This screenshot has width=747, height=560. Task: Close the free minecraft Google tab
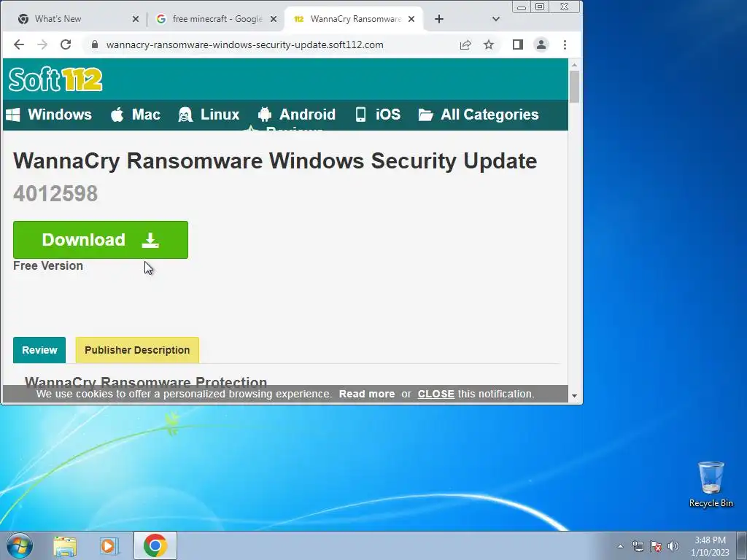pos(274,19)
